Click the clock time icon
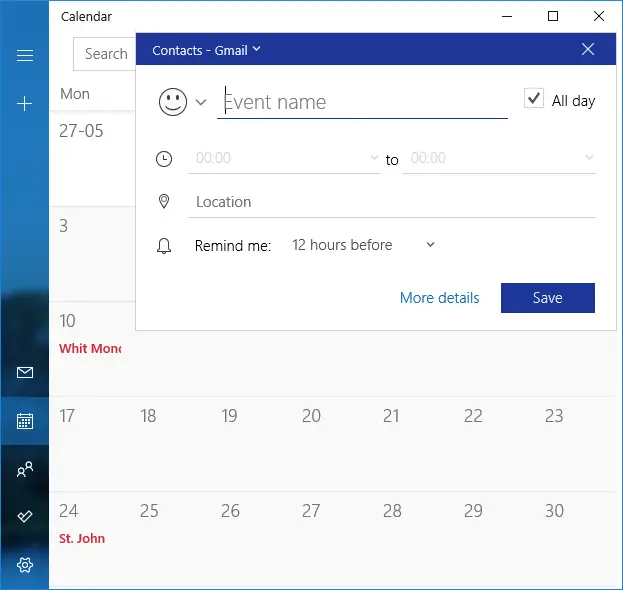 pyautogui.click(x=164, y=159)
